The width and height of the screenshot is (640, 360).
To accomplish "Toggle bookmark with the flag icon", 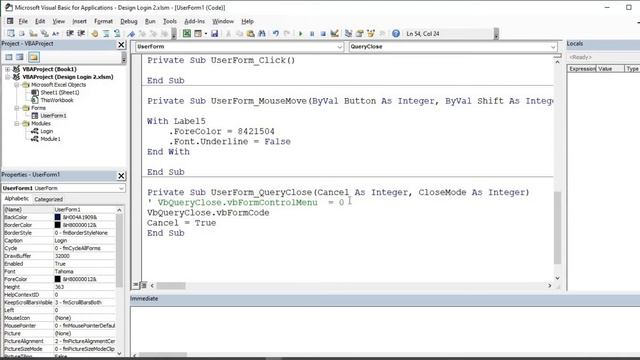I will 131,33.
